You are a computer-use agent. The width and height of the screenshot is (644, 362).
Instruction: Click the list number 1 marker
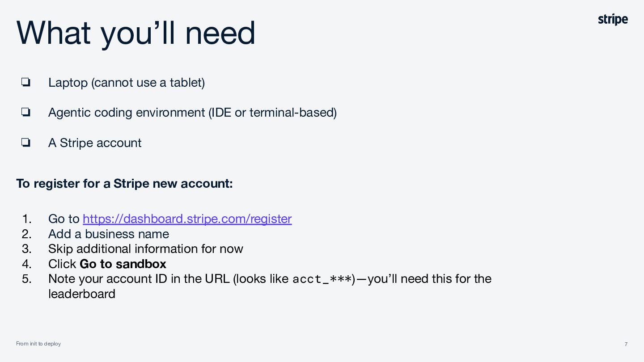click(27, 219)
